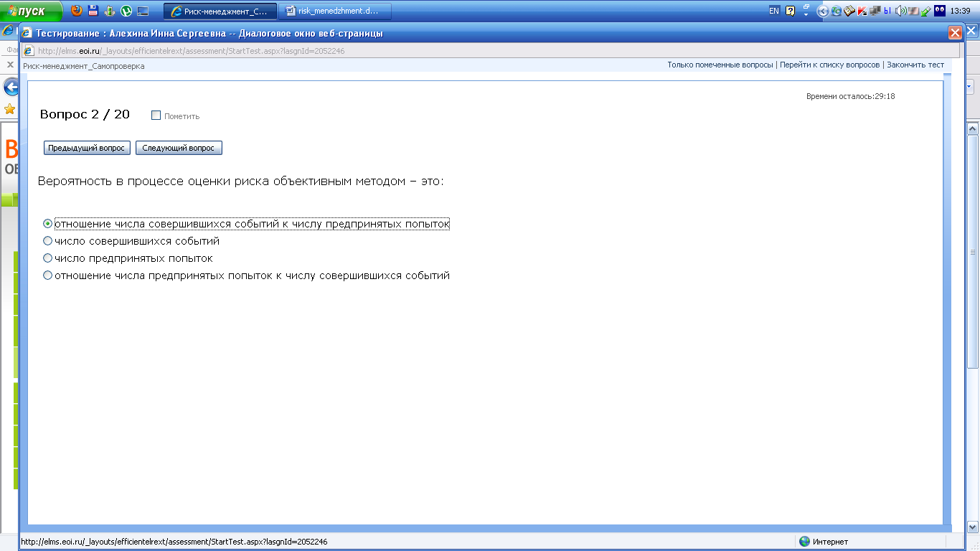Open Перейти к списку вопросов link
This screenshot has height=551, width=980.
(x=829, y=65)
